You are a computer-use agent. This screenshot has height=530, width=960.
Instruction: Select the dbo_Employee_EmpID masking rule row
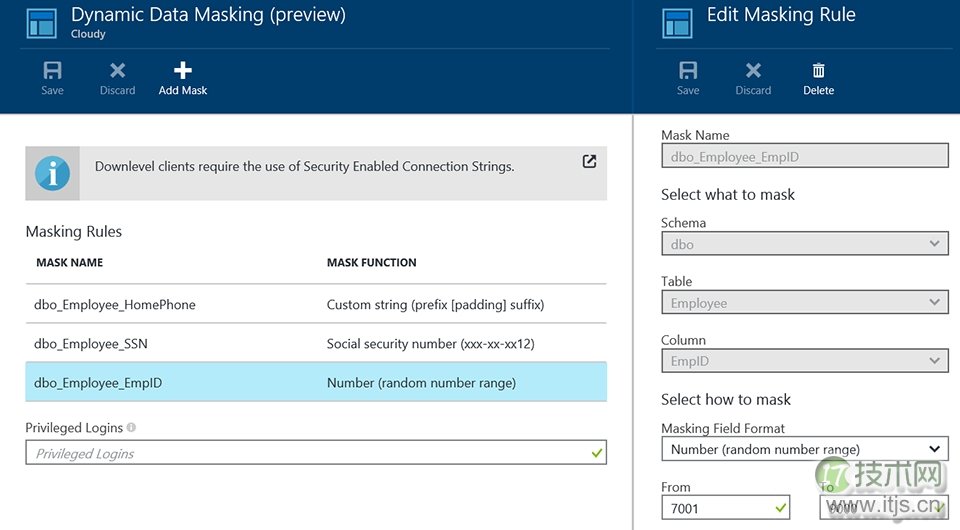pos(316,383)
